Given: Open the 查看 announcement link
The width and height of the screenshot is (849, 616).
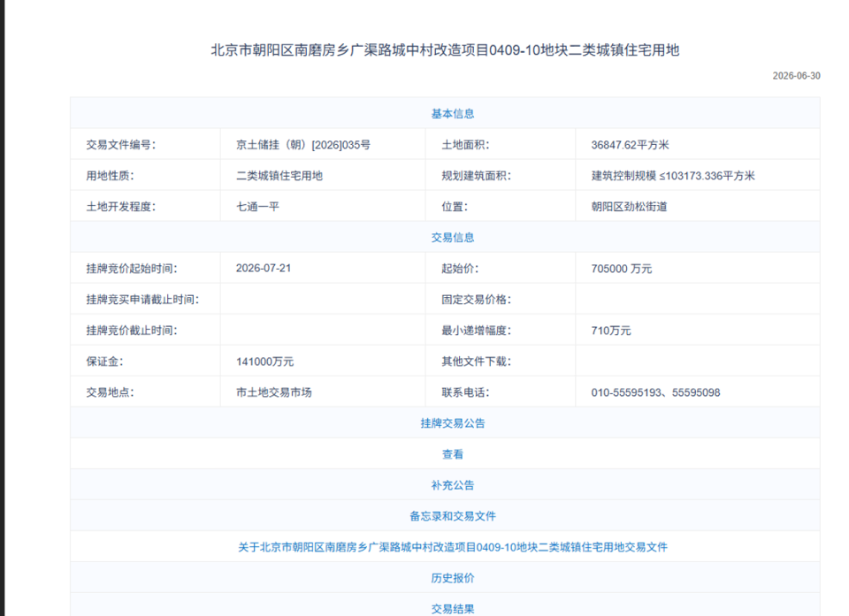Looking at the screenshot, I should tap(453, 454).
